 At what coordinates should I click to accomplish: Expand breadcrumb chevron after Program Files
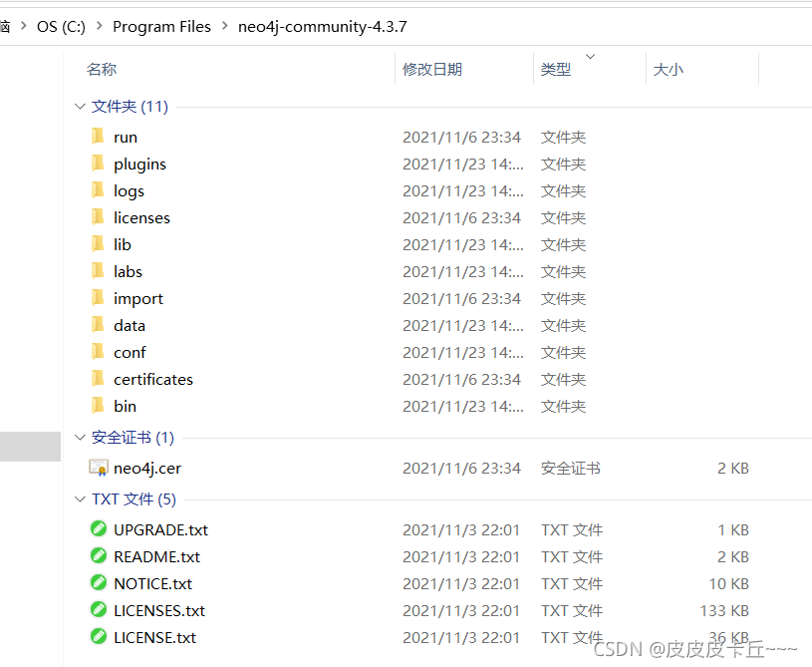point(225,25)
